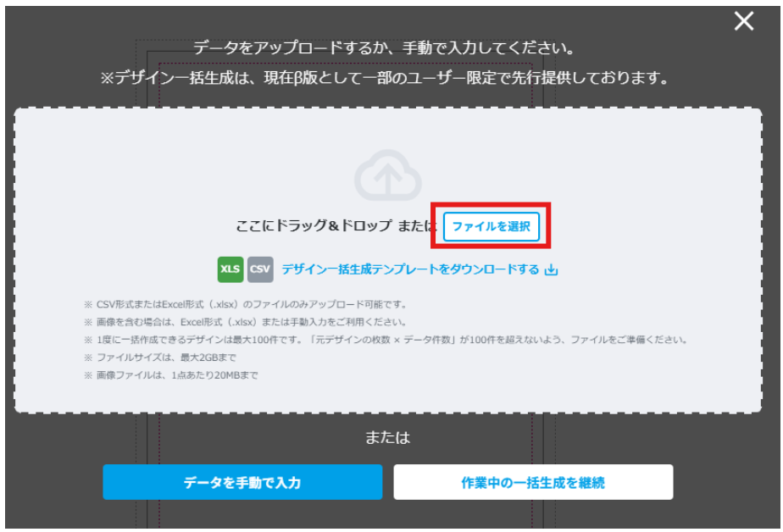The image size is (783, 532).
Task: Select the 作業中の一括生成を継続 button
Action: tap(533, 483)
